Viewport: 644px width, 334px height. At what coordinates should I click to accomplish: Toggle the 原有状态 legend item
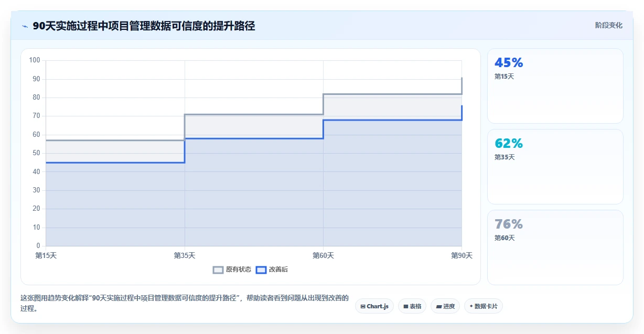tap(232, 270)
